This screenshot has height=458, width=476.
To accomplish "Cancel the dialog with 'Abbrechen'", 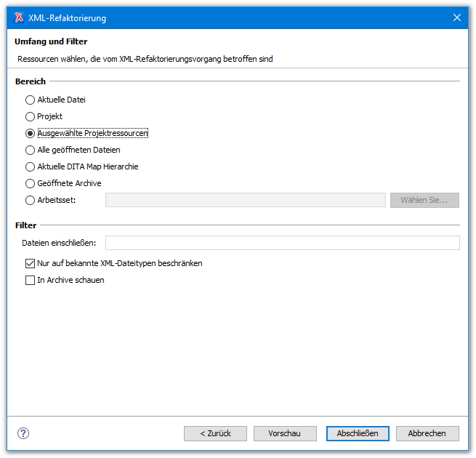I will click(427, 433).
